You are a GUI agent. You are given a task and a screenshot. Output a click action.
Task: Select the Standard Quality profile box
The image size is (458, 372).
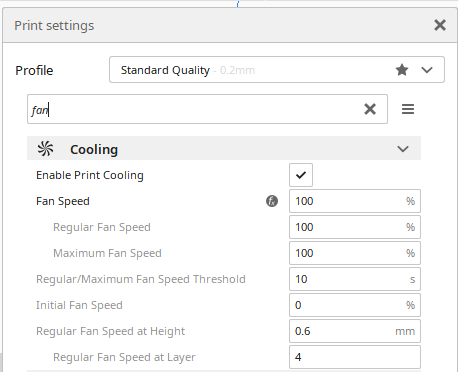click(x=277, y=70)
